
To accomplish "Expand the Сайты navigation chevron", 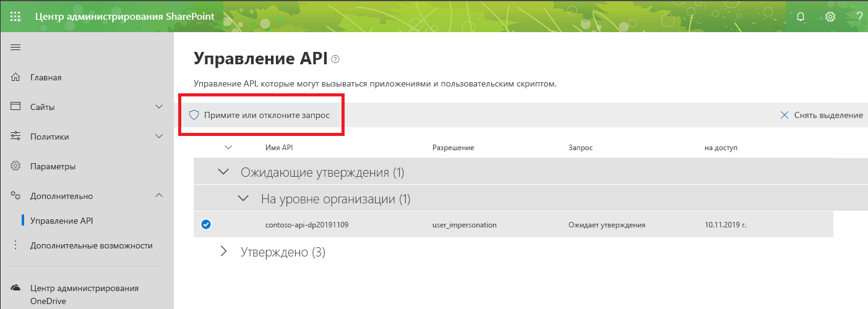I will 159,107.
